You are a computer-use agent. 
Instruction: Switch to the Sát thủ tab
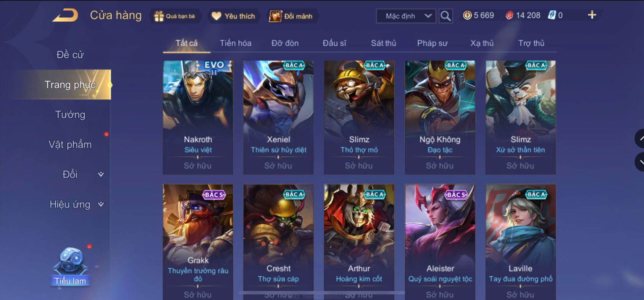[383, 43]
